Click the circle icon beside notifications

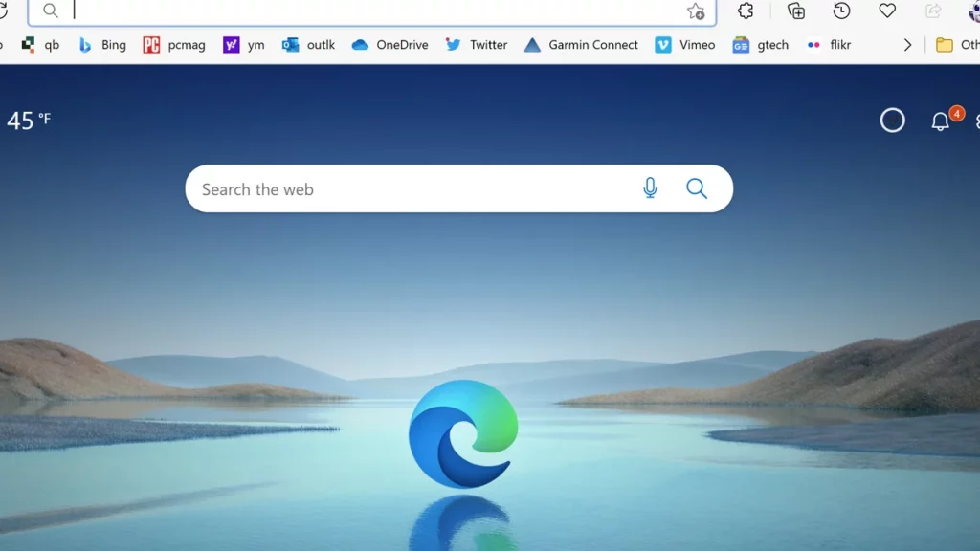[892, 121]
